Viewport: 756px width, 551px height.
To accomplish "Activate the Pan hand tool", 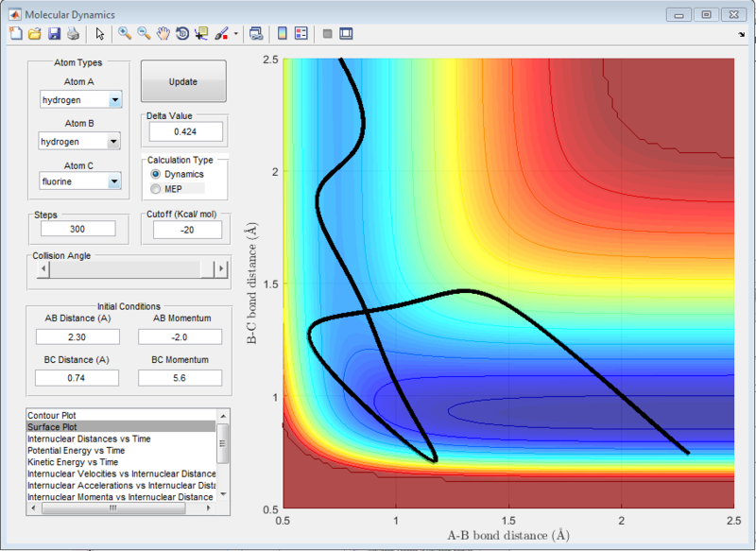I will [x=163, y=33].
